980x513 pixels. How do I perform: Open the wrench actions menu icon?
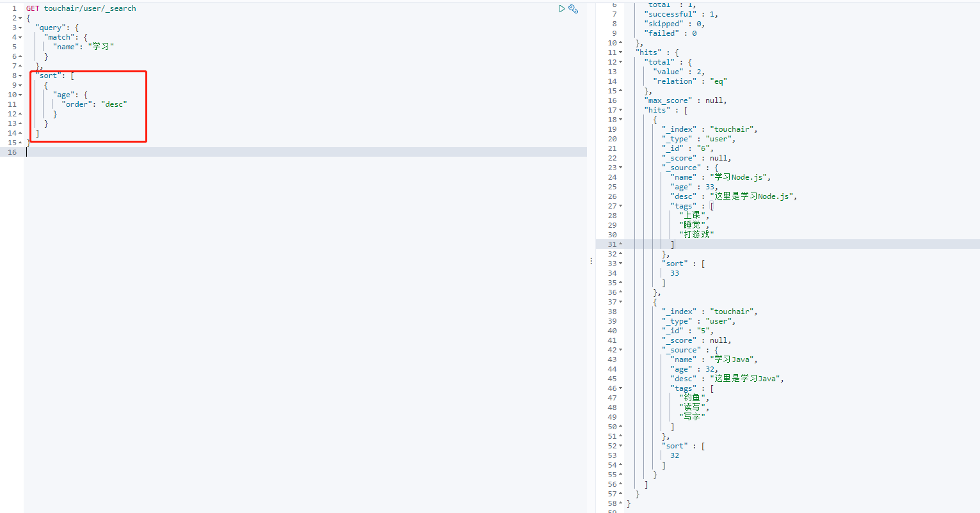[x=574, y=9]
